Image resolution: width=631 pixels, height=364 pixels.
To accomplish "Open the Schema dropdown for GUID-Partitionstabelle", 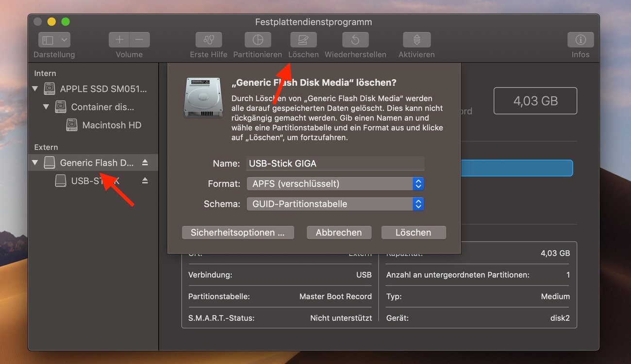I will click(x=335, y=204).
